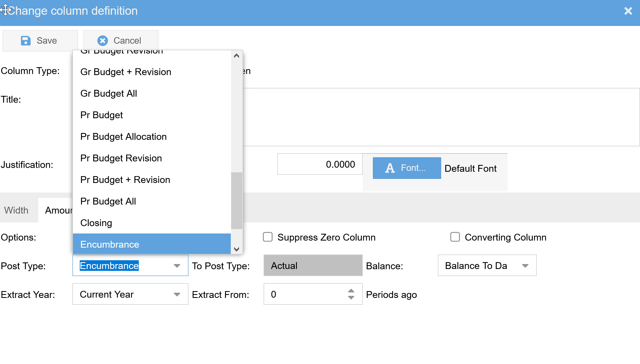Expand the Post Type dropdown arrow

point(177,266)
